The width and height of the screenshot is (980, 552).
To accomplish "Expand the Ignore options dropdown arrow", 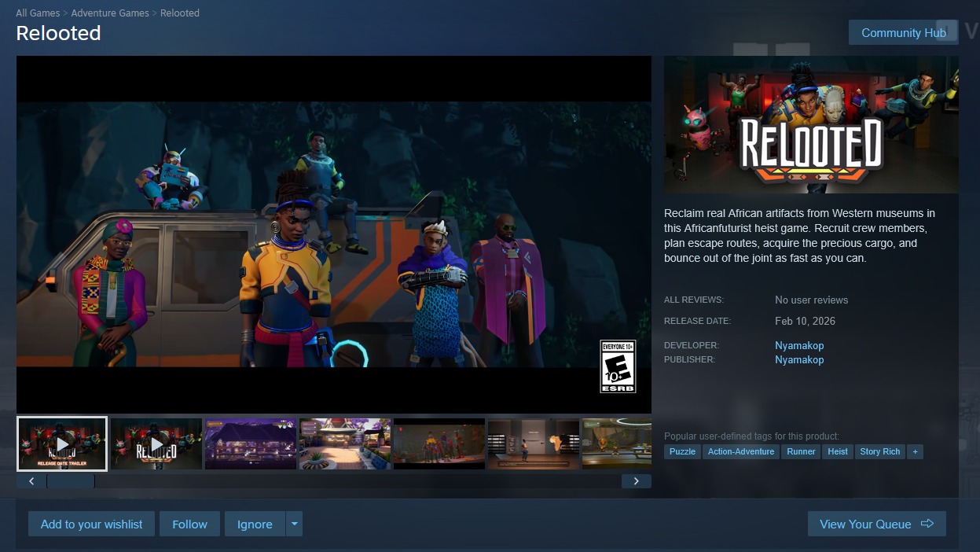I will 294,524.
